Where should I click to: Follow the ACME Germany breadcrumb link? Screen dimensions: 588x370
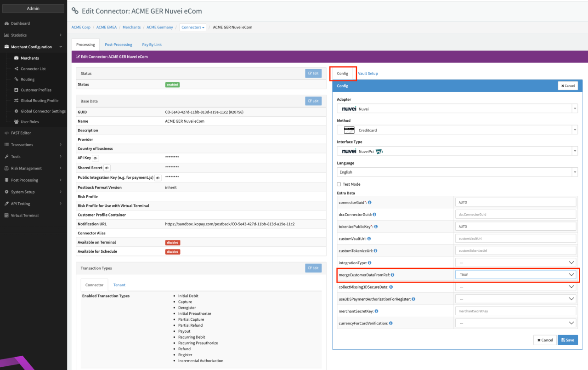pyautogui.click(x=160, y=28)
